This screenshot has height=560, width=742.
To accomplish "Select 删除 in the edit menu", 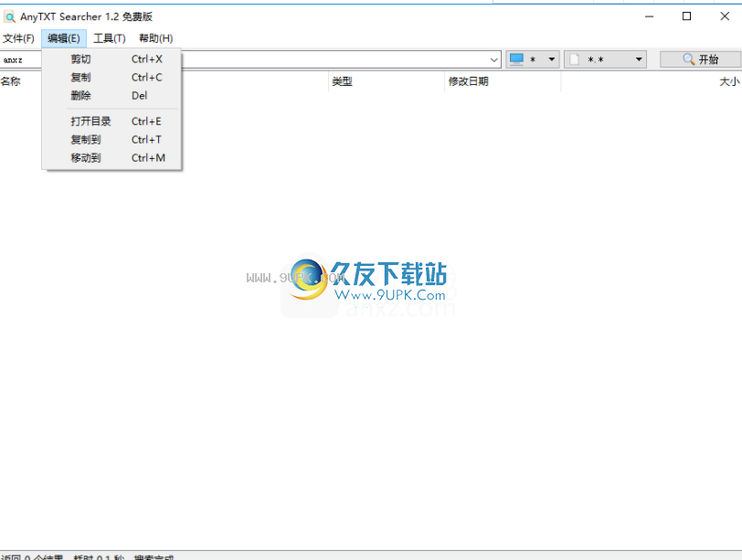I will pyautogui.click(x=111, y=96).
